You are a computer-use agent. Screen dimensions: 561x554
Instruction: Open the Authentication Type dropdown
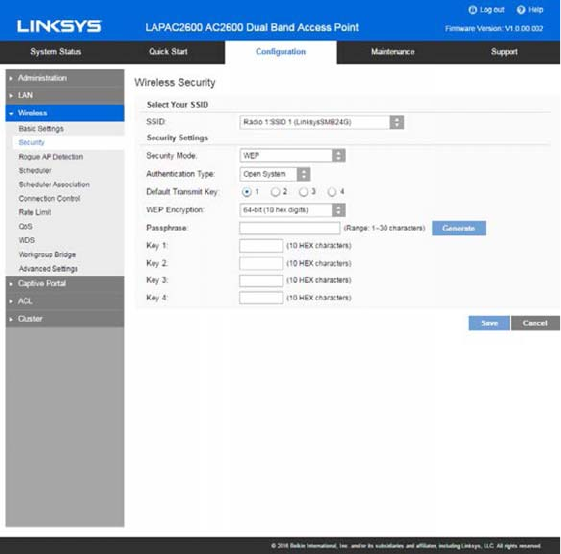click(x=275, y=174)
